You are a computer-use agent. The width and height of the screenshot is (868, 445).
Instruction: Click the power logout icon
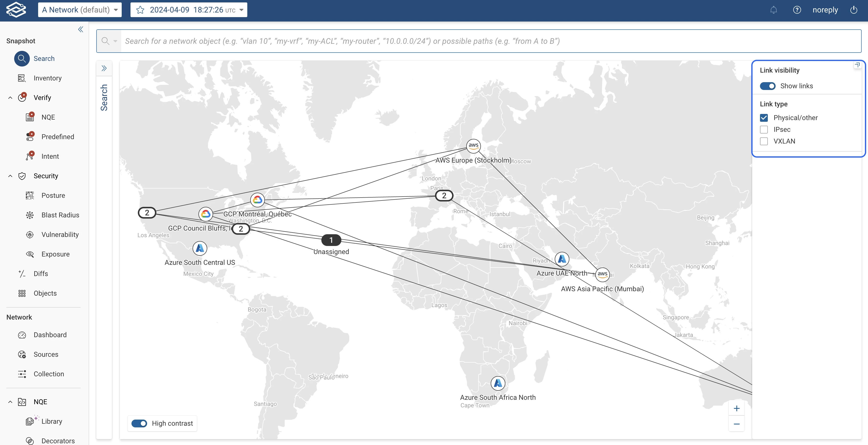click(854, 10)
